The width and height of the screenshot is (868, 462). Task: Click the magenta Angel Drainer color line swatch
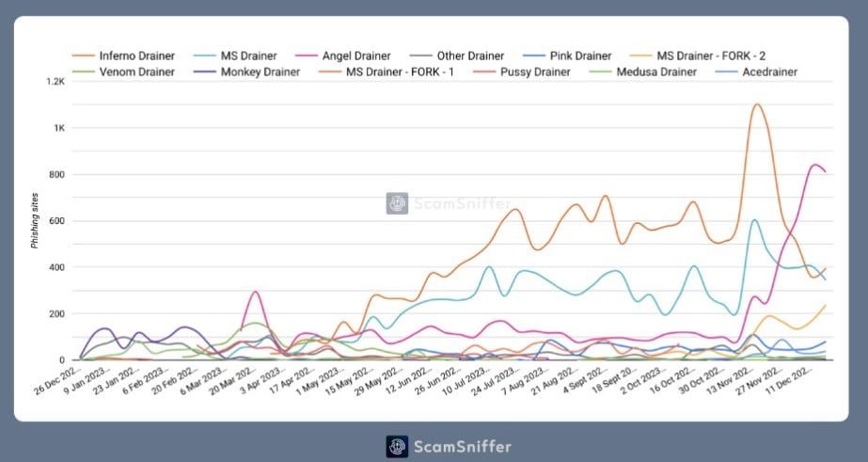tap(307, 56)
